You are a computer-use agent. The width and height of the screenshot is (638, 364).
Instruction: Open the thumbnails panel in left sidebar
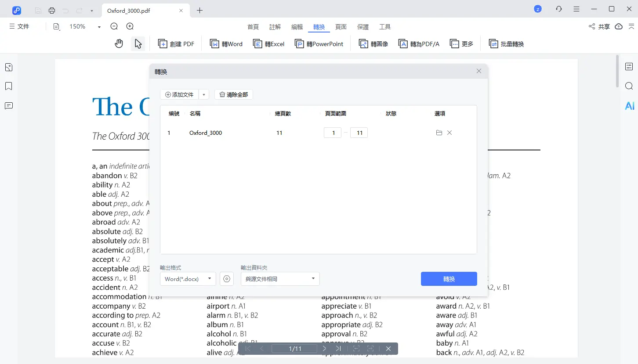pyautogui.click(x=8, y=67)
